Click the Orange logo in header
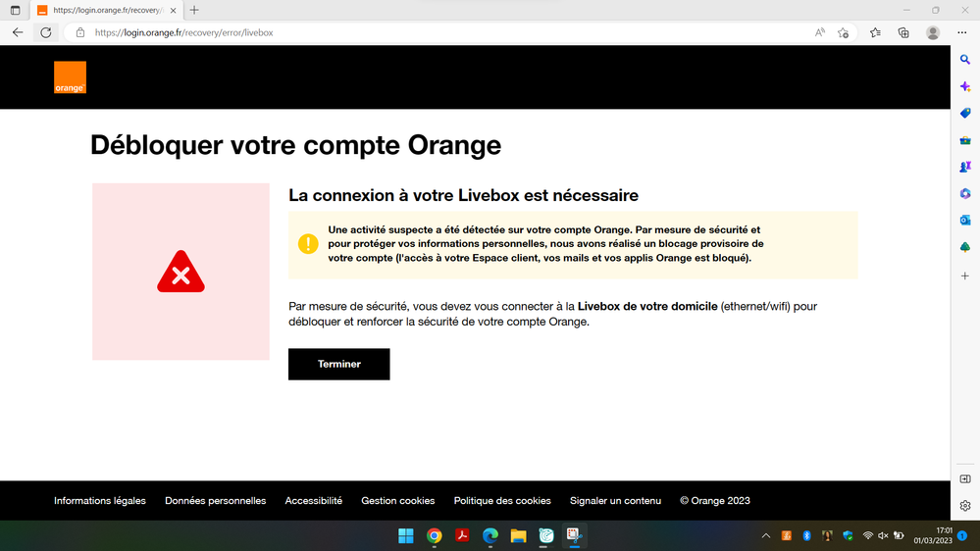The width and height of the screenshot is (980, 551). [70, 77]
